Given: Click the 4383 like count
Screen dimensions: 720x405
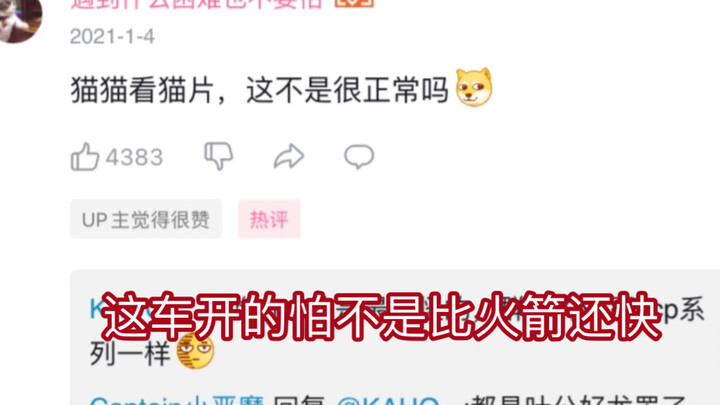Looking at the screenshot, I should pos(134,158).
